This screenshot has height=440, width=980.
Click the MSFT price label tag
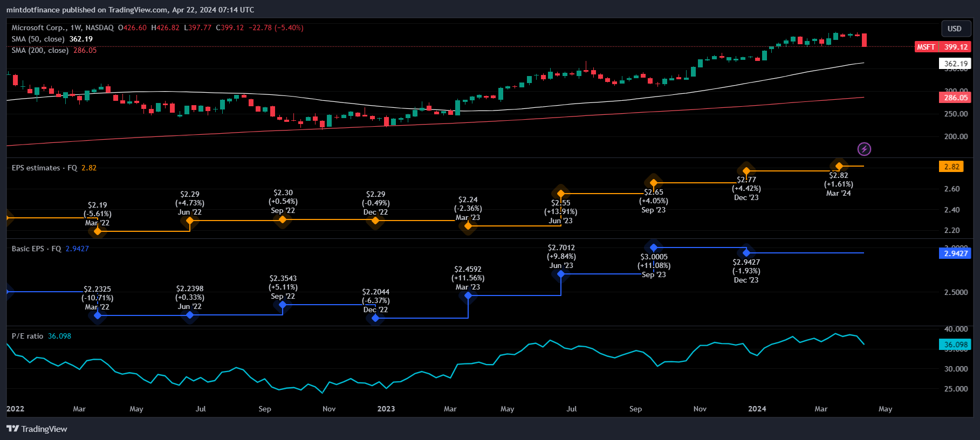926,47
